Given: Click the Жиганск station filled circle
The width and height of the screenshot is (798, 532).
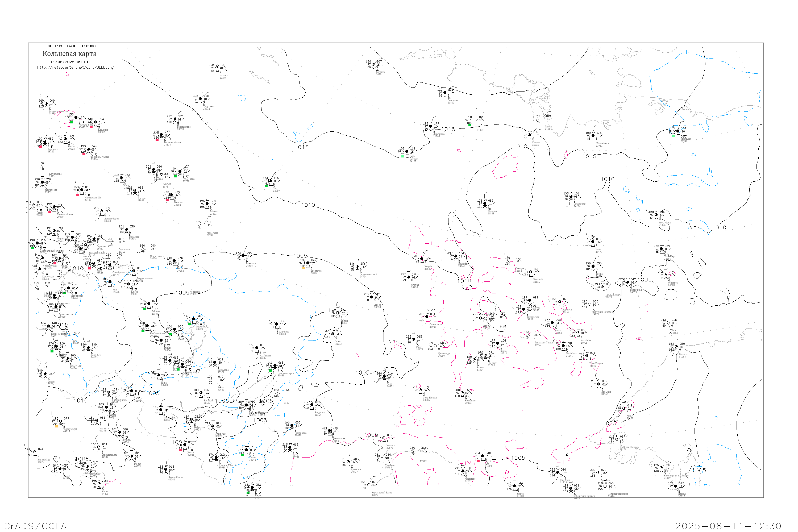Looking at the screenshot, I should [x=485, y=203].
